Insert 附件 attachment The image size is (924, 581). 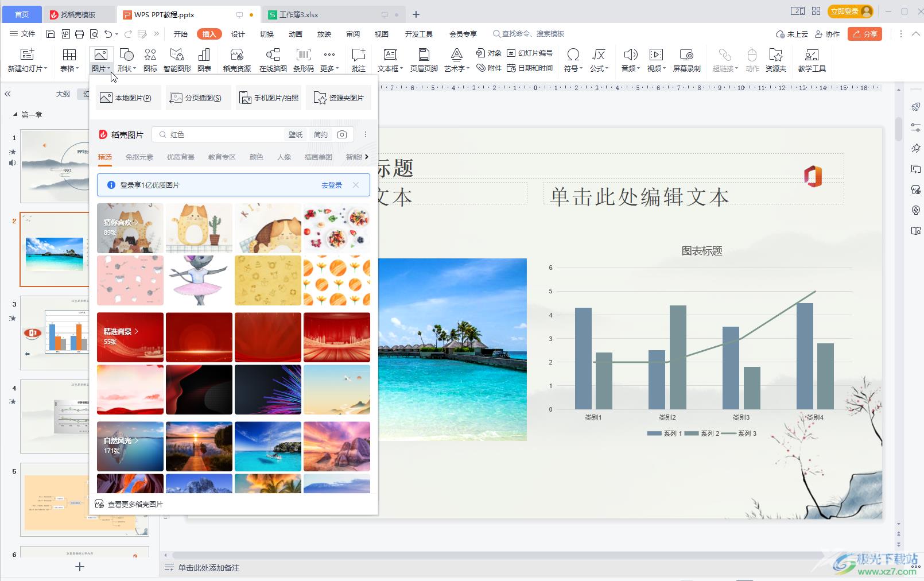[x=489, y=68]
